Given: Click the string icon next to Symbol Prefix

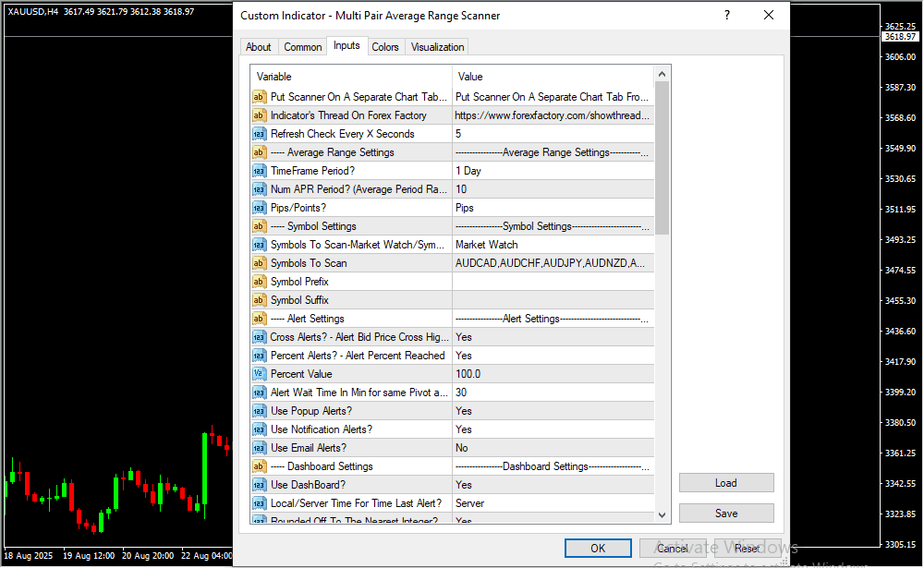Looking at the screenshot, I should pos(259,282).
